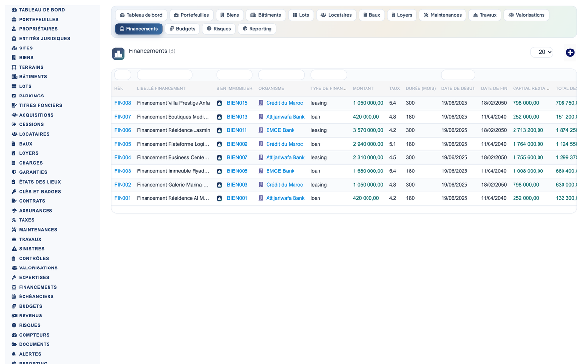This screenshot has height=364, width=588.
Task: Click property icon beside BIEN001
Action: coord(220,198)
